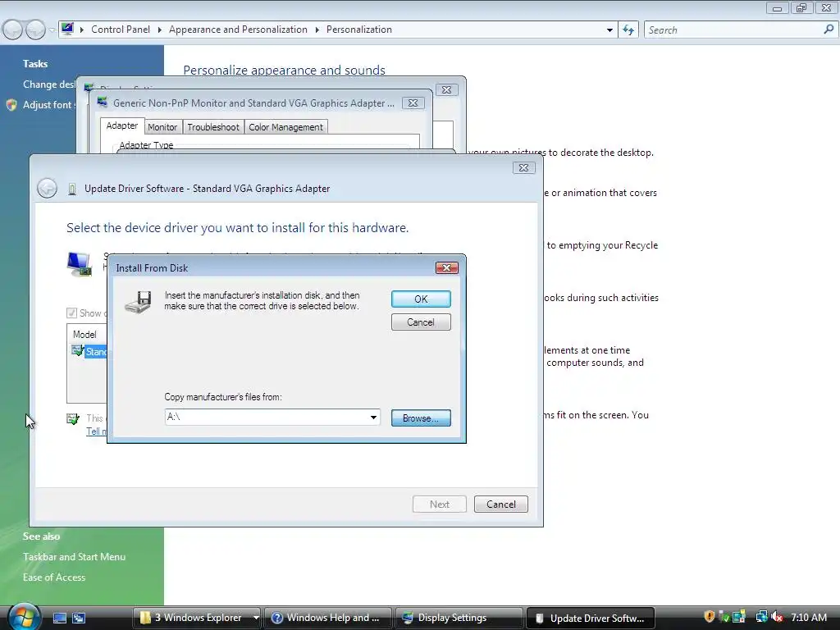The image size is (840, 630).
Task: Open Ease of Access link
Action: pos(54,577)
